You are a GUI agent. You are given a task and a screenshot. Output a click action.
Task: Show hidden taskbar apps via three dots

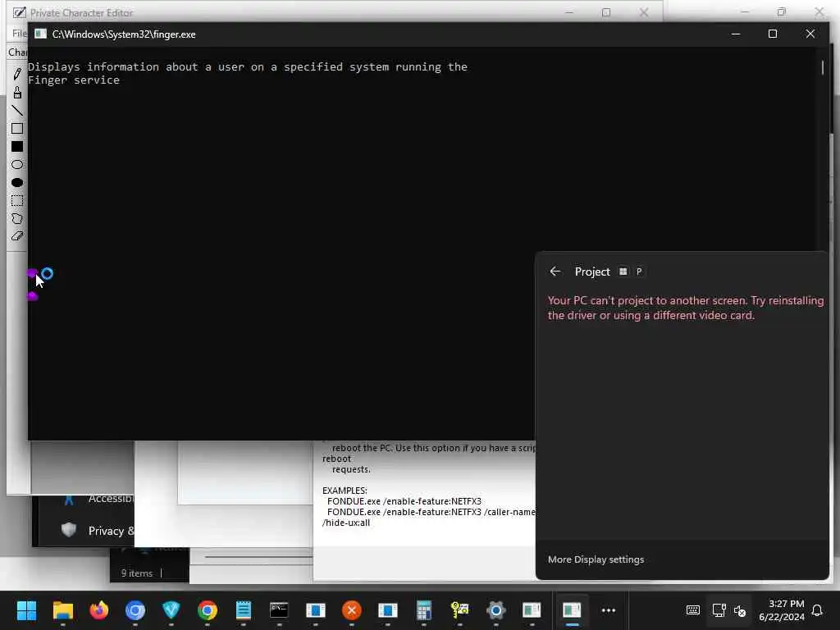pos(609,610)
